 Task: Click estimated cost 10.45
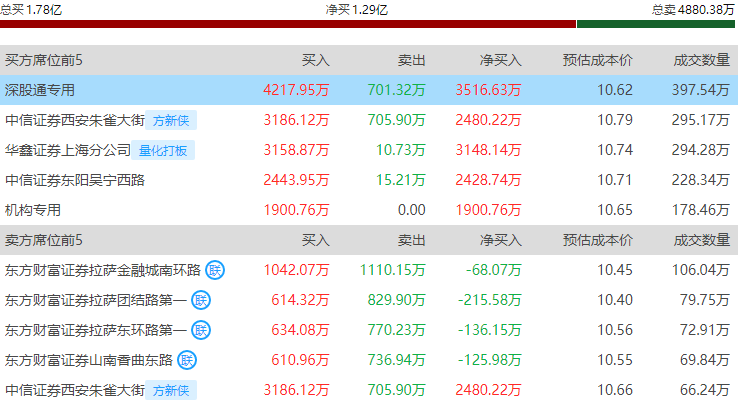[615, 270]
